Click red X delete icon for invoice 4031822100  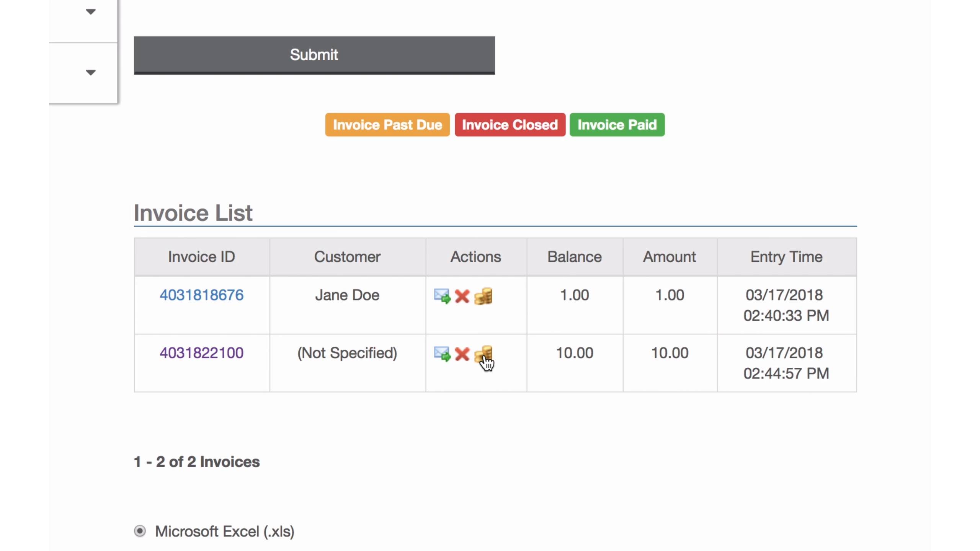click(462, 354)
